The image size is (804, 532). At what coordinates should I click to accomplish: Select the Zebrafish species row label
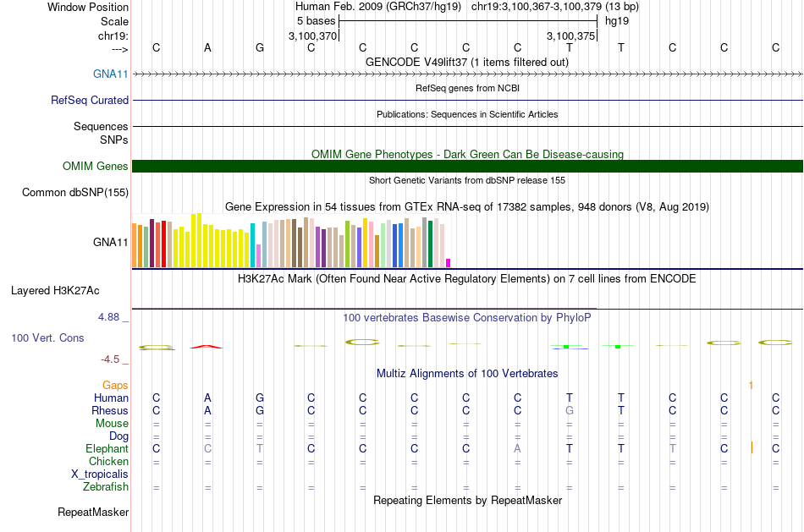[x=106, y=486]
